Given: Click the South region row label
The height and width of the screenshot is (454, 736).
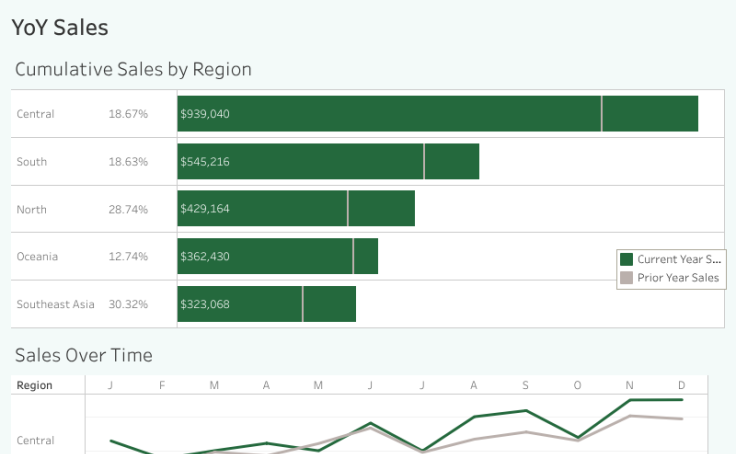Looking at the screenshot, I should [x=32, y=162].
